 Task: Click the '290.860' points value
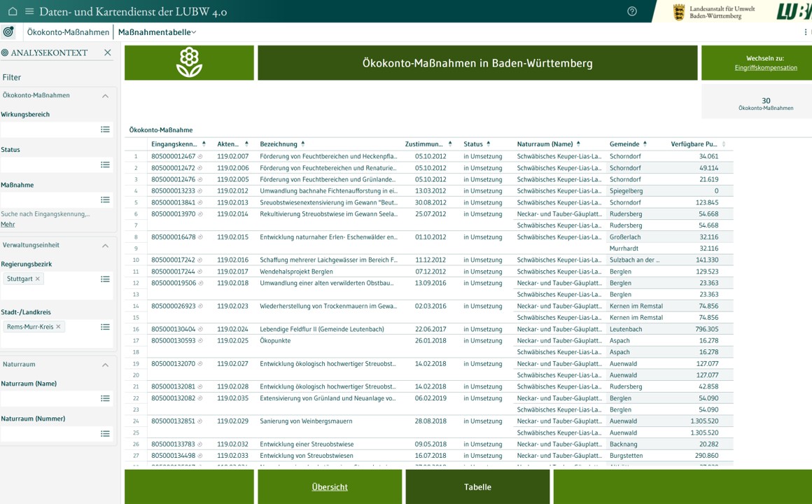[707, 456]
